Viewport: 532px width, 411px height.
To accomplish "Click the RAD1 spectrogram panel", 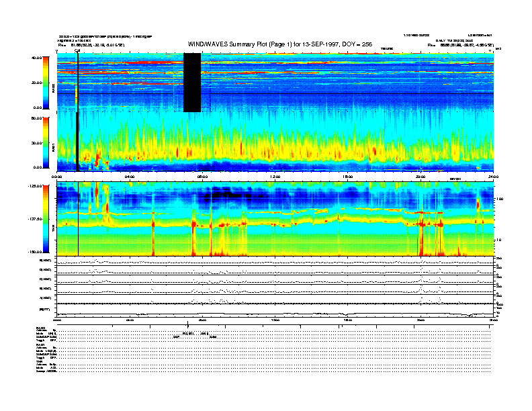I will tap(275, 142).
